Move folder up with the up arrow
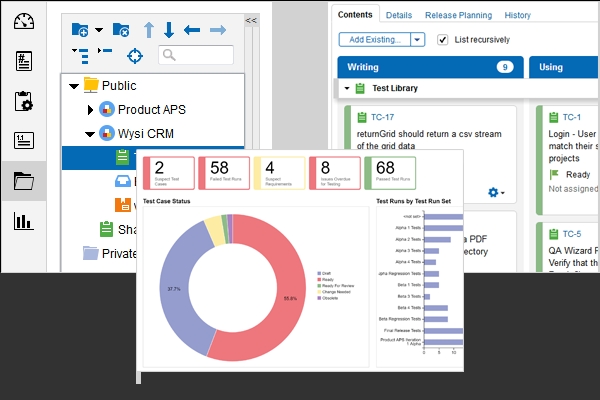Viewport: 600px width, 400px height. 148,30
